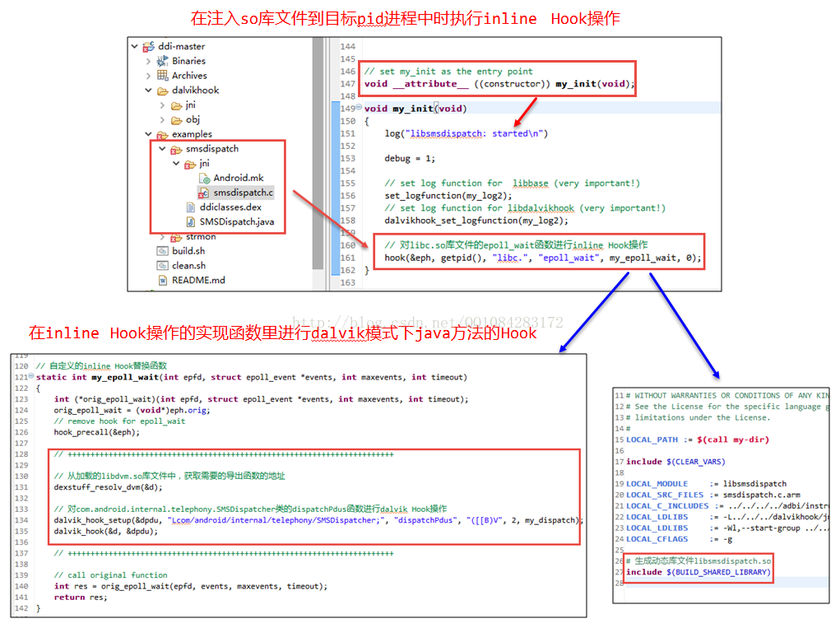840x628 pixels.
Task: Expand the obj folder arrow
Action: coord(162,119)
